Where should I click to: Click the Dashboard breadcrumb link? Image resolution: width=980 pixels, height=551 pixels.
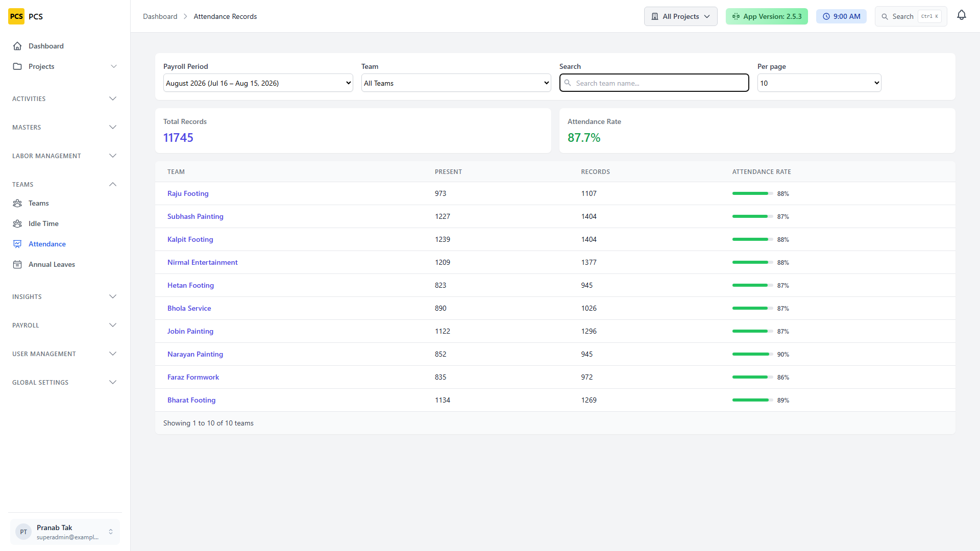click(x=160, y=16)
